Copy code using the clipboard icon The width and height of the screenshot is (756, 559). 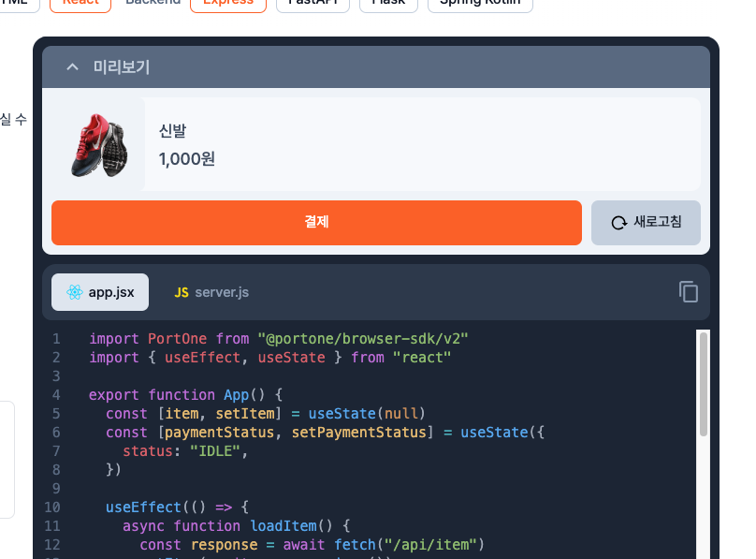point(688,291)
